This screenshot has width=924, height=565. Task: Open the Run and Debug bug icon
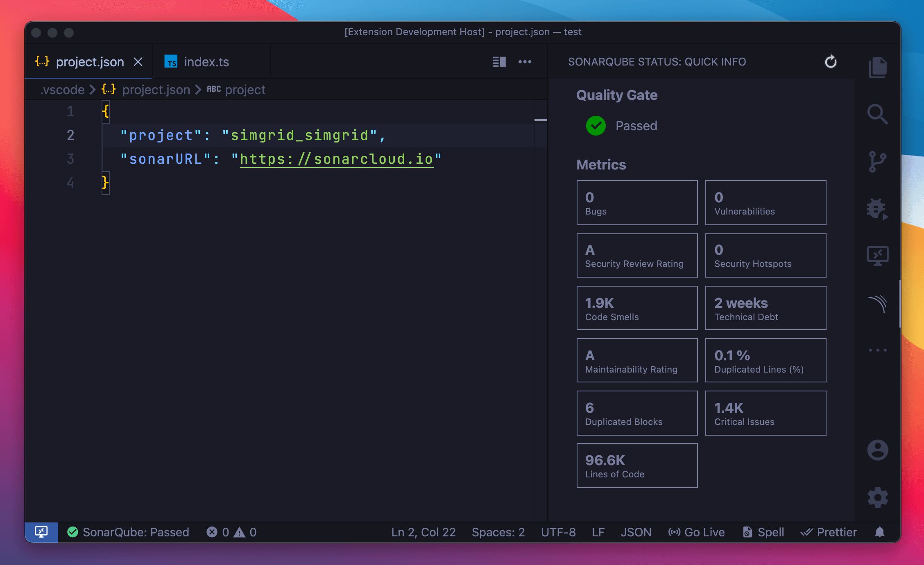pyautogui.click(x=877, y=209)
